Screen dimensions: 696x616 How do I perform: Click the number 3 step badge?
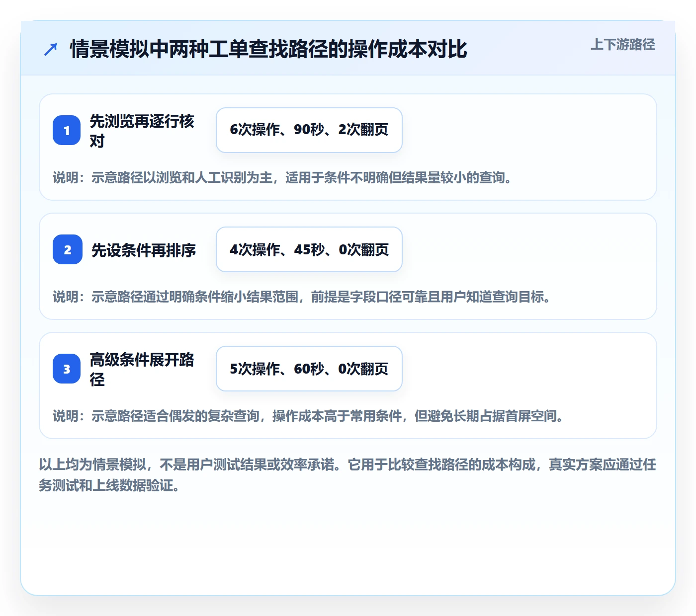(x=67, y=369)
